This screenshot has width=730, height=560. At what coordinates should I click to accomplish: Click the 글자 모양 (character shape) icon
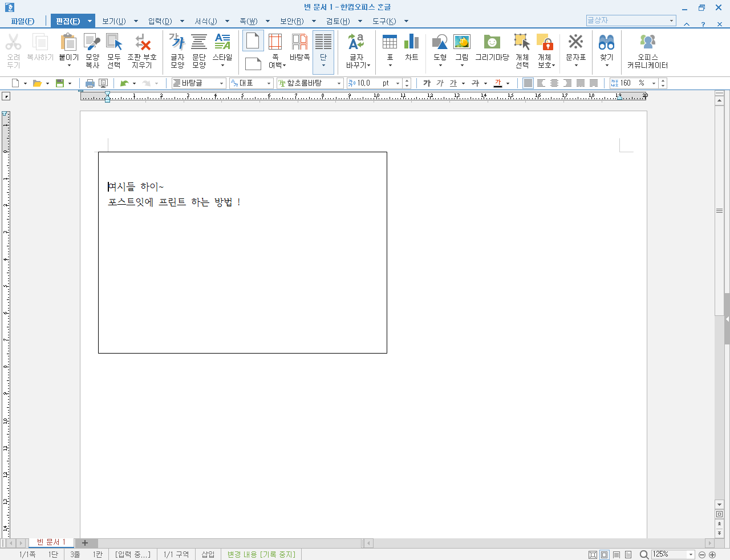[177, 50]
